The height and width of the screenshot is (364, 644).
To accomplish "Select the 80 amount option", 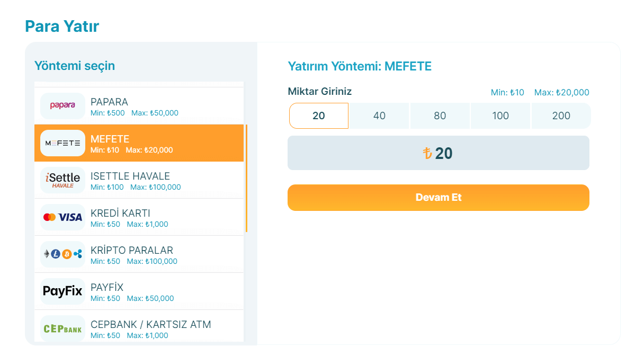I will [x=440, y=116].
